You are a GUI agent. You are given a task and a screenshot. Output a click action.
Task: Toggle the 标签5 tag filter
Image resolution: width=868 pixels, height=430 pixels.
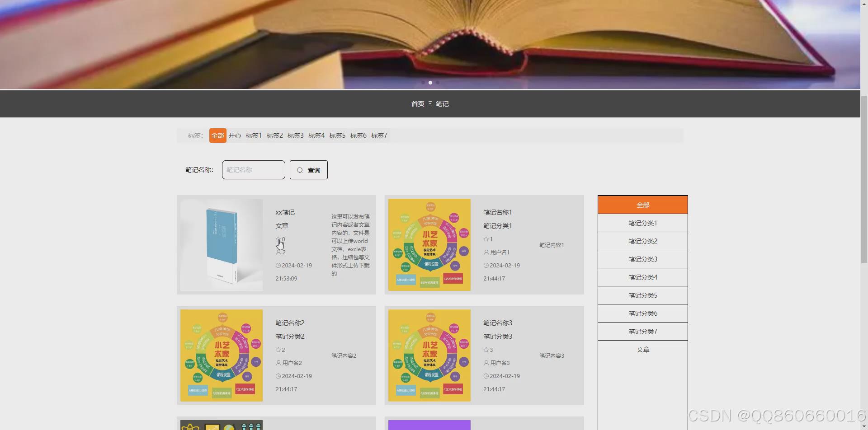[337, 135]
